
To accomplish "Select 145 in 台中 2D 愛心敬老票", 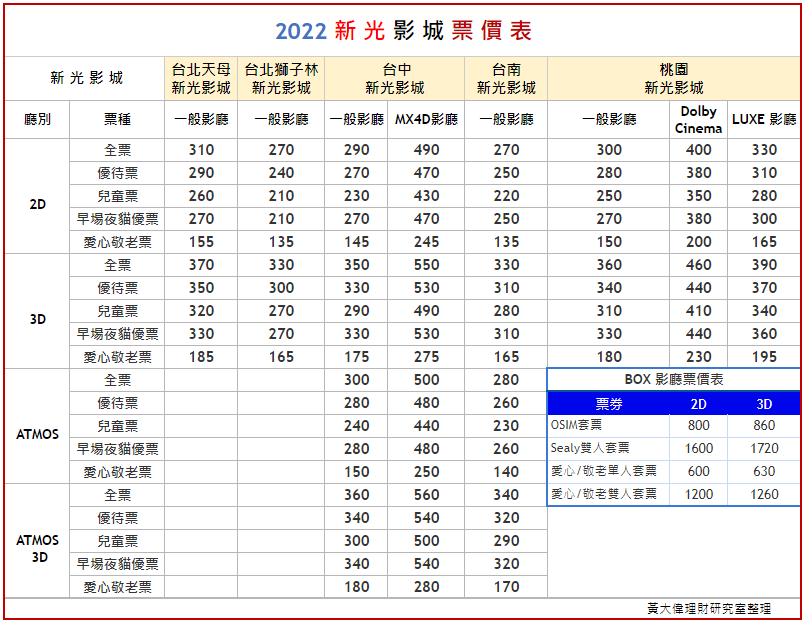I will pyautogui.click(x=356, y=242).
